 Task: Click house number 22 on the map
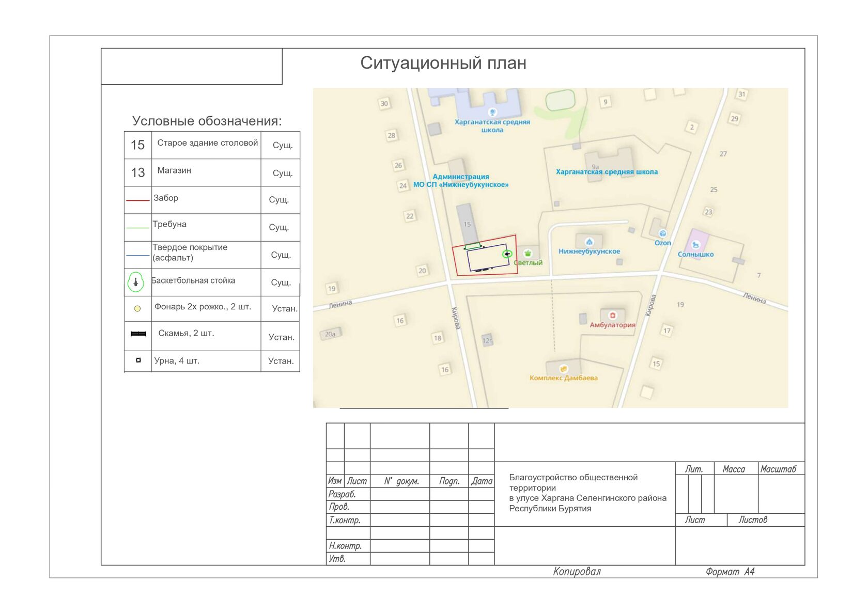(x=410, y=216)
